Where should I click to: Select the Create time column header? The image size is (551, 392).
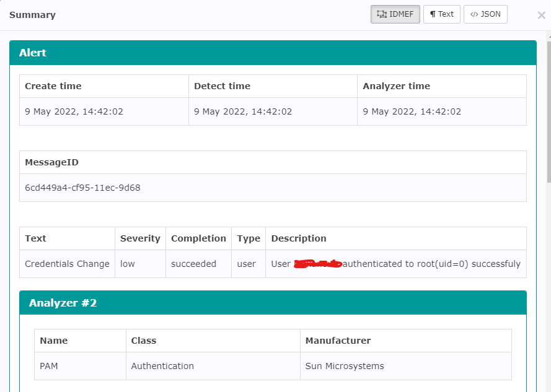pos(56,85)
